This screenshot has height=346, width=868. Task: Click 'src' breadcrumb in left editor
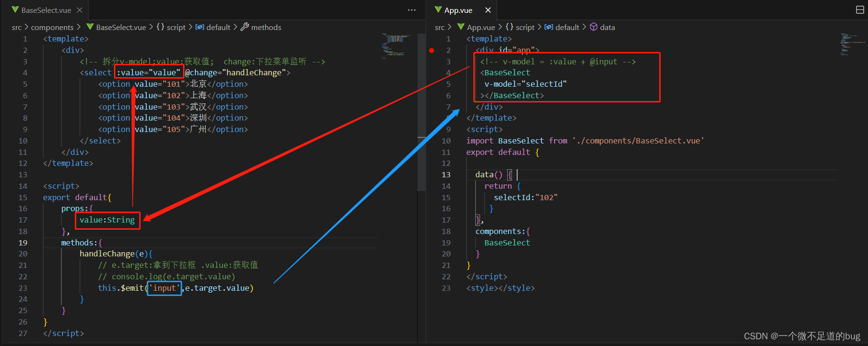click(x=17, y=28)
